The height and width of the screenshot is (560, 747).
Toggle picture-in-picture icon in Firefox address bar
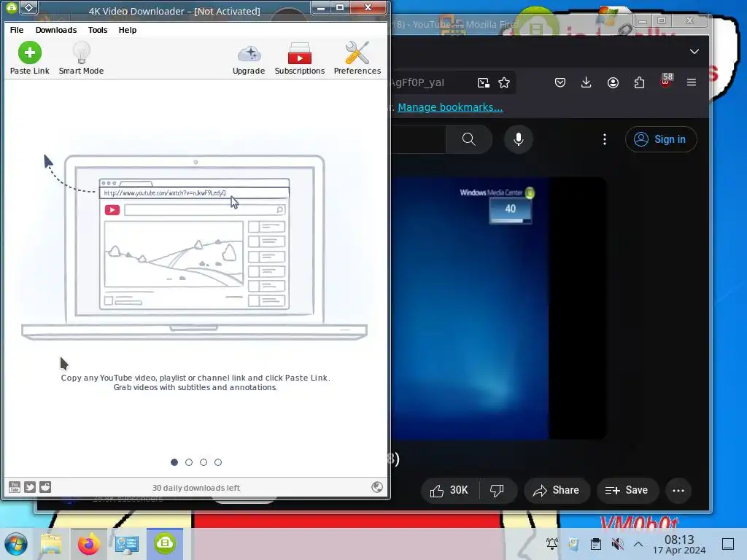pyautogui.click(x=484, y=83)
